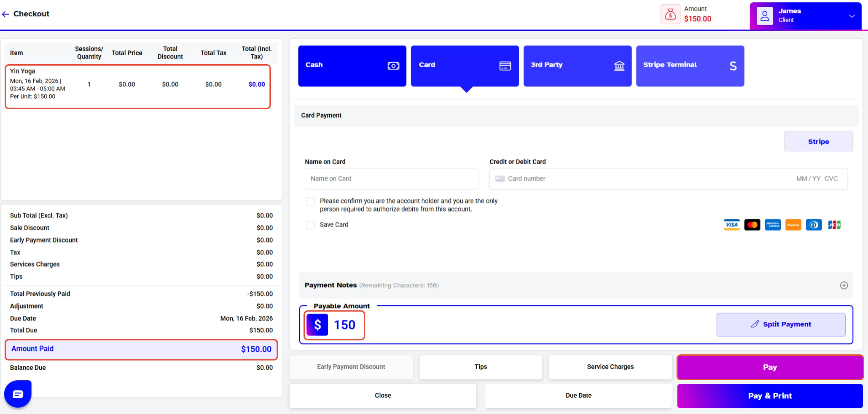Click the Visa card logo

coord(731,225)
